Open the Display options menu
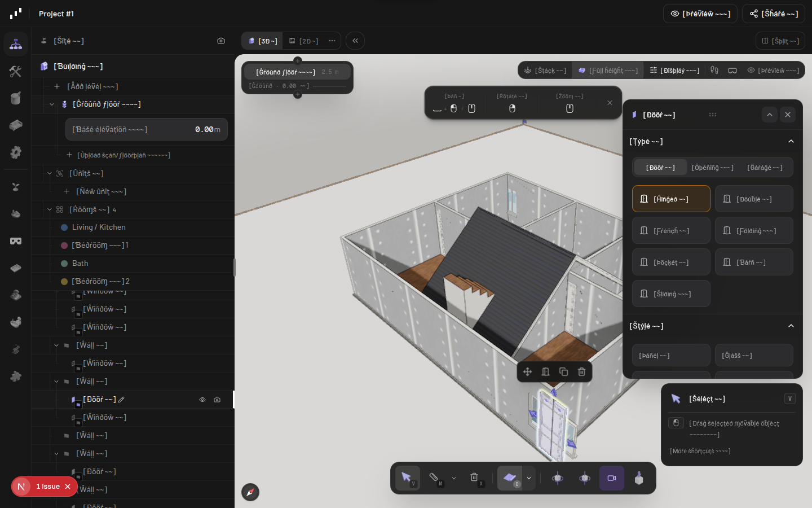Viewport: 812px width, 508px height. pos(674,71)
